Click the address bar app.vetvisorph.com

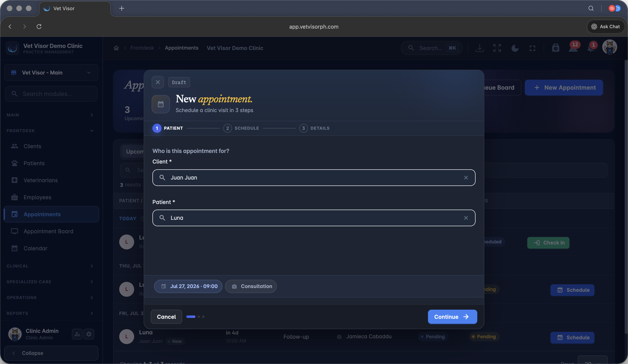[314, 27]
